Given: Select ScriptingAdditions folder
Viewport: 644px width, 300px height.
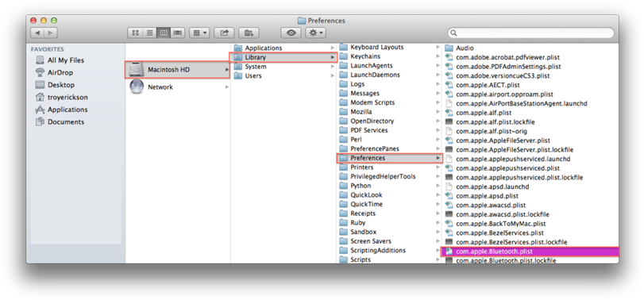Looking at the screenshot, I should pyautogui.click(x=389, y=250).
